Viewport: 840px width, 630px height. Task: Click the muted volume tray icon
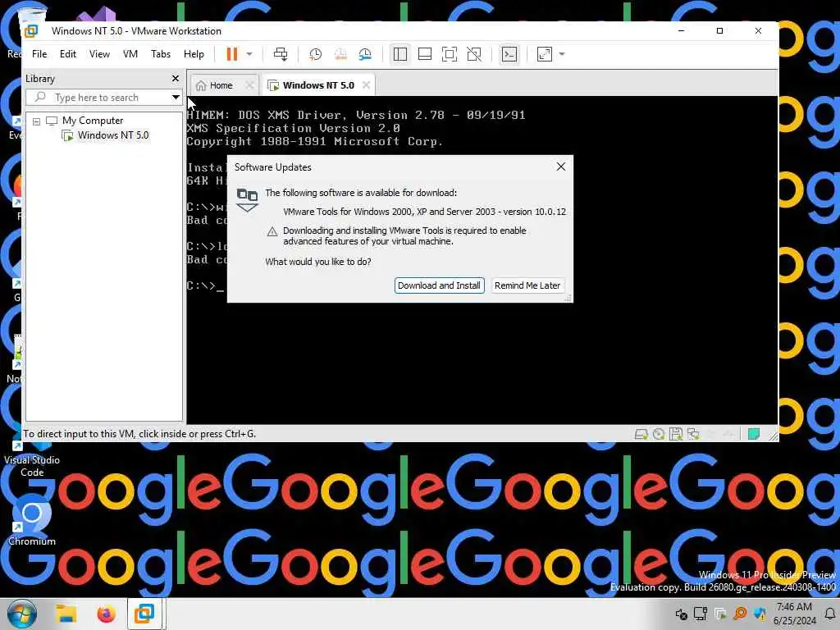tap(681, 614)
